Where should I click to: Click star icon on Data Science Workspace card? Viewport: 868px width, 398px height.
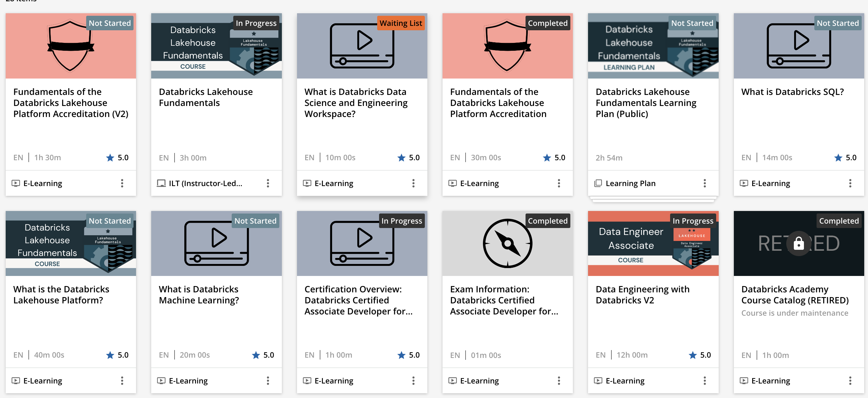pos(401,158)
